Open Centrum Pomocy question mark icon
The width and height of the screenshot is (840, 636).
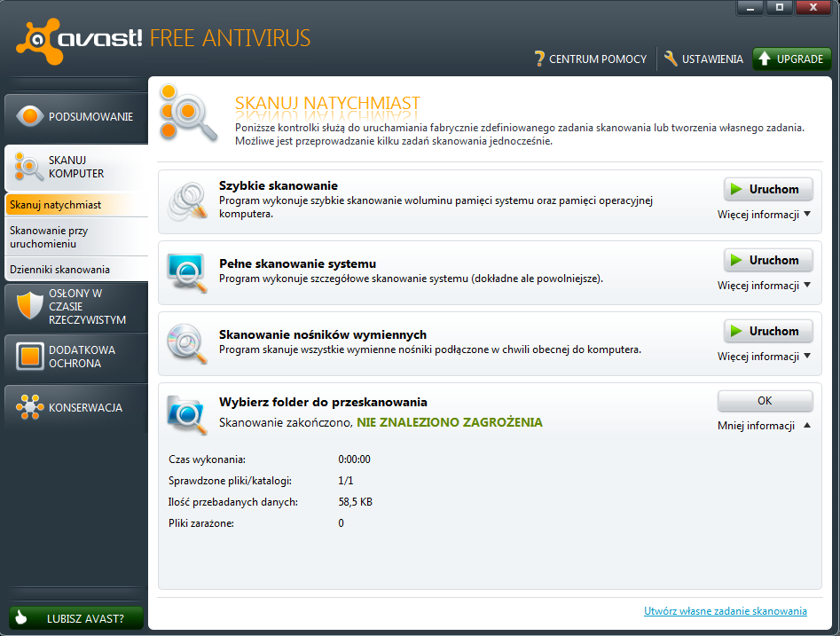pos(539,59)
